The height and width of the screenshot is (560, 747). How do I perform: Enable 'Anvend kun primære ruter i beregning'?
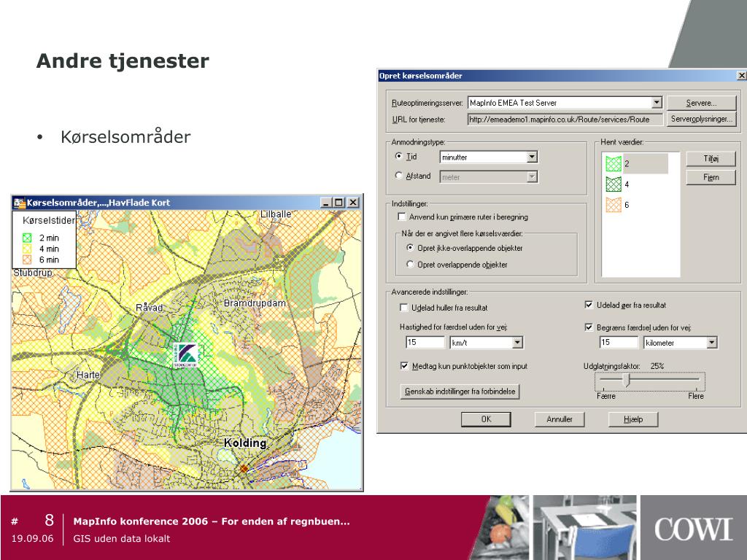(402, 217)
